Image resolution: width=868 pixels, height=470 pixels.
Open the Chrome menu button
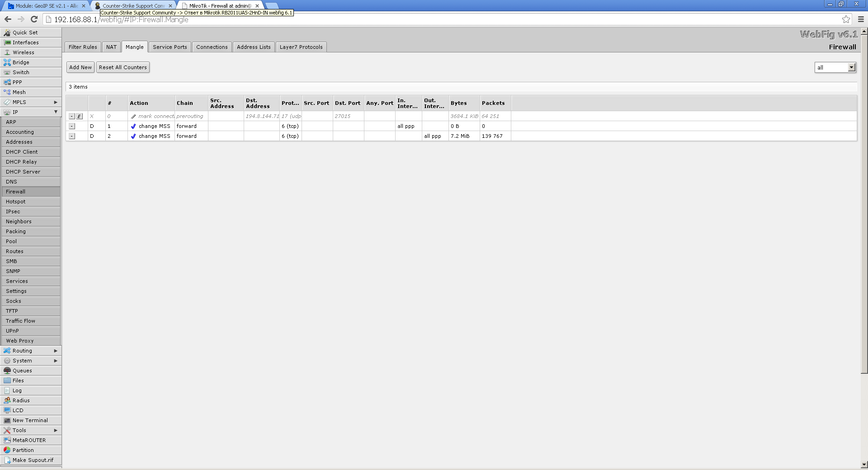click(x=861, y=19)
